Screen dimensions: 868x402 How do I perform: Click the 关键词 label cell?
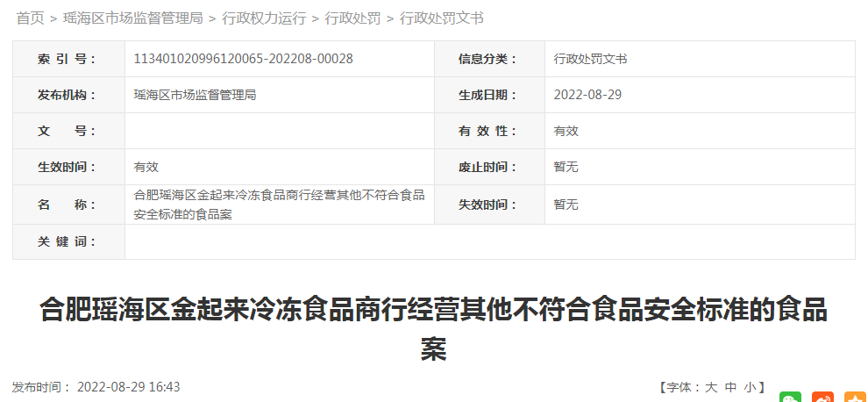click(x=68, y=241)
